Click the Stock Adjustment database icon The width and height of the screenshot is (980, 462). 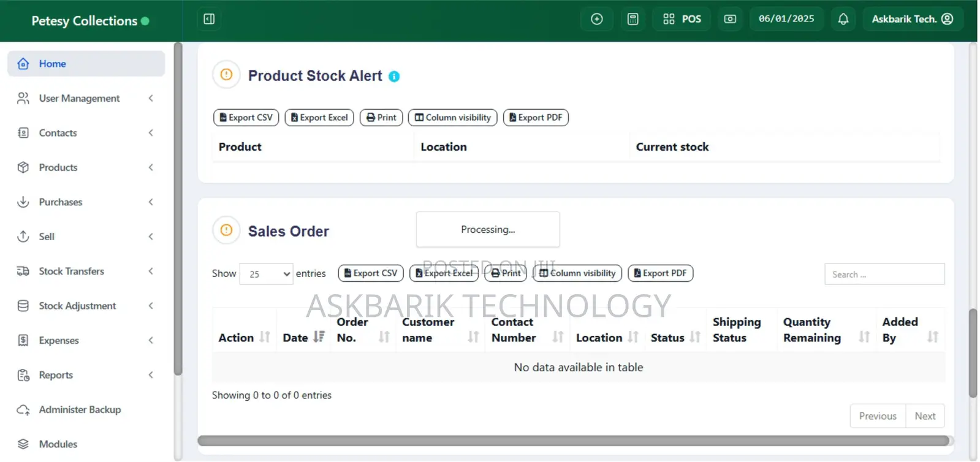23,306
